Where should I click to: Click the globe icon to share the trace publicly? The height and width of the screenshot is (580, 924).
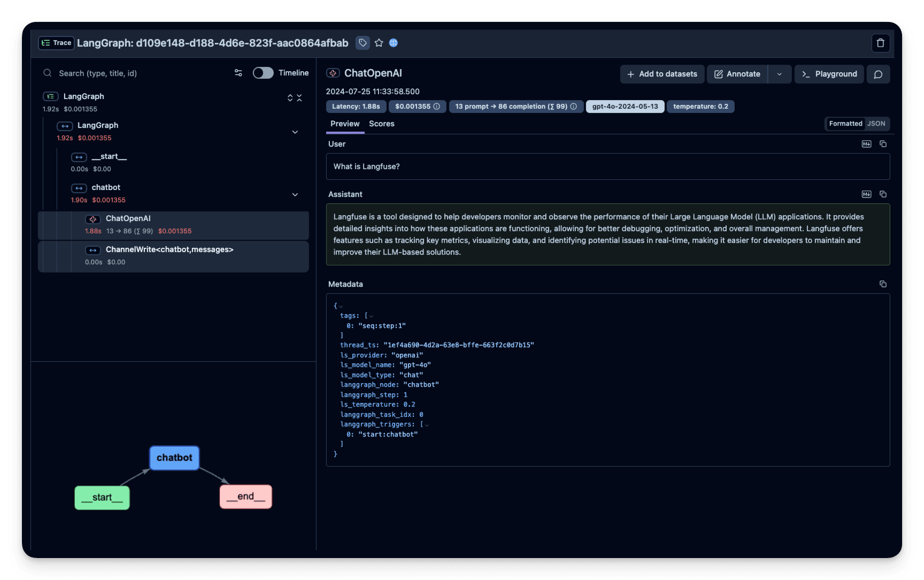click(394, 43)
